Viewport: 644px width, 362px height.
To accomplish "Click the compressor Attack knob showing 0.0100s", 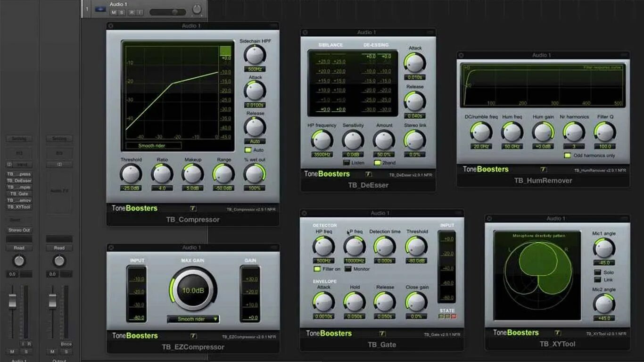I will [x=255, y=91].
